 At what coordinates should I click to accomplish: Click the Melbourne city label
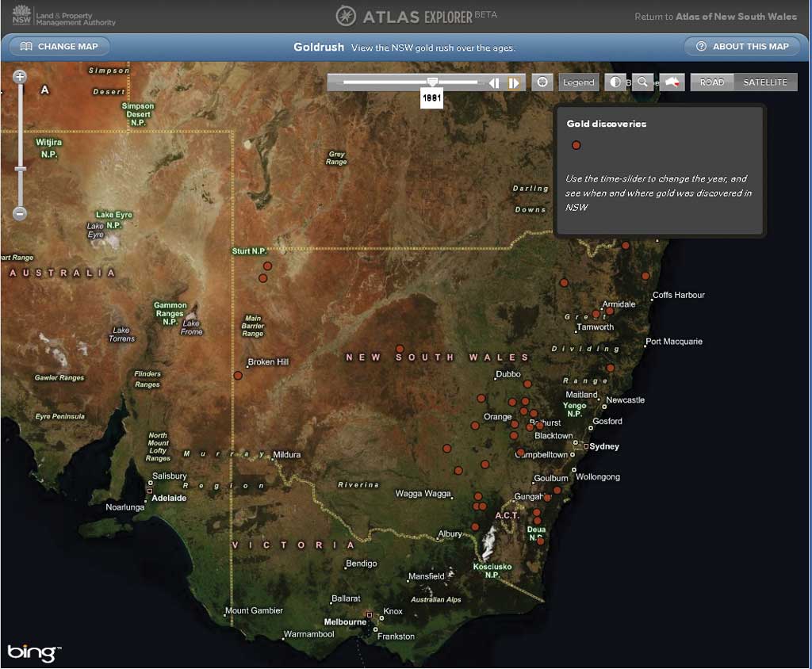(345, 622)
